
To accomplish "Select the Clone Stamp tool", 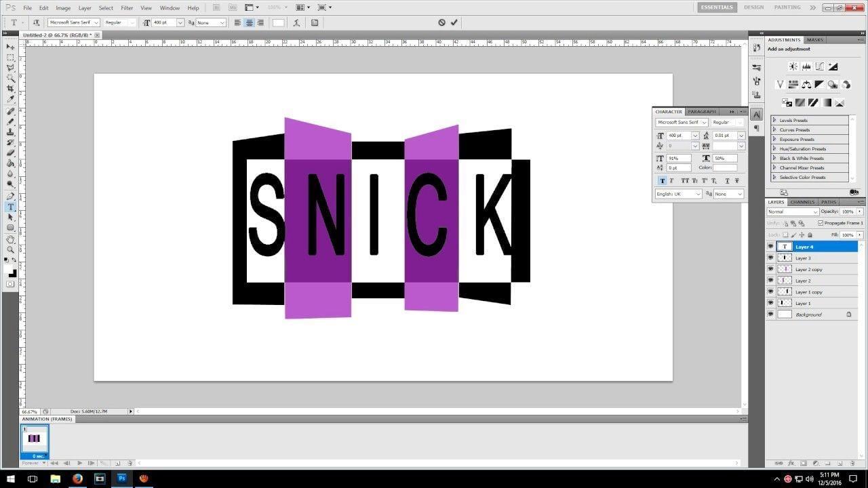I will (x=10, y=132).
